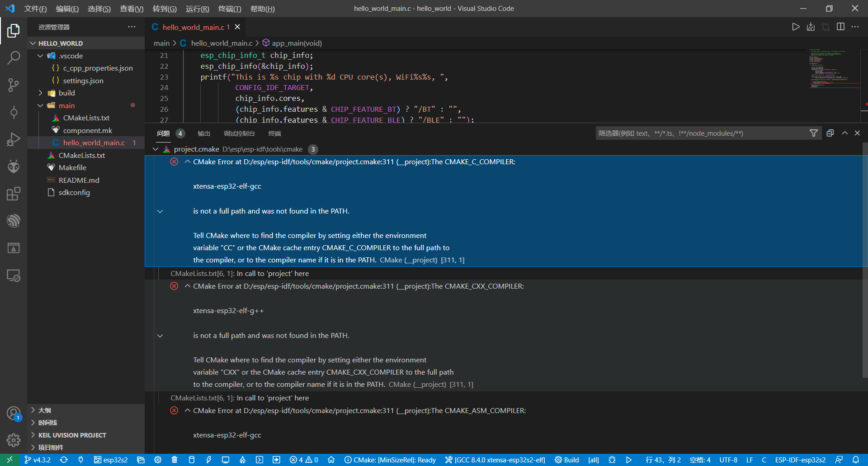The image size is (868, 466).
Task: Open the 帮助(H) menu
Action: [263, 9]
